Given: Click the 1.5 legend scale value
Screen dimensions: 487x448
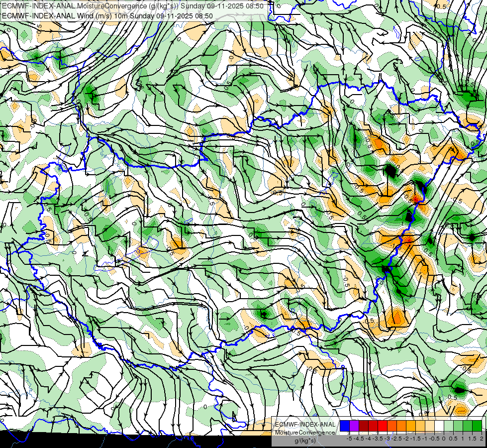Looking at the screenshot, I should tap(472, 439).
